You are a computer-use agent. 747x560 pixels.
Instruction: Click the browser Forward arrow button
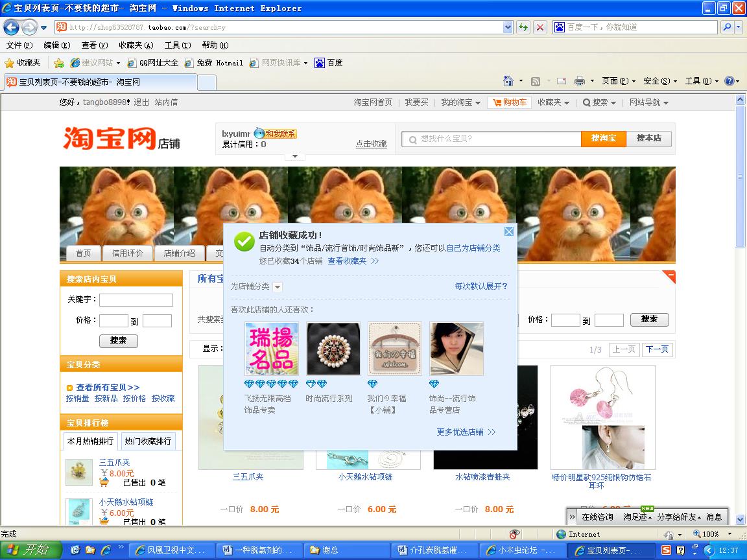pyautogui.click(x=29, y=27)
